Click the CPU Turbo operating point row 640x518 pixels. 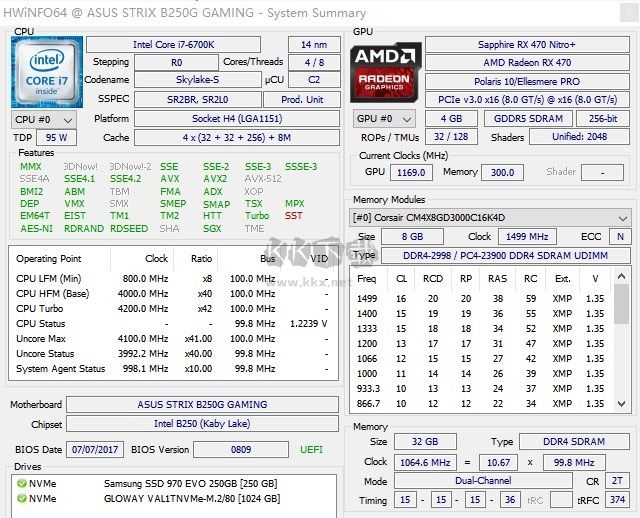tap(173, 309)
